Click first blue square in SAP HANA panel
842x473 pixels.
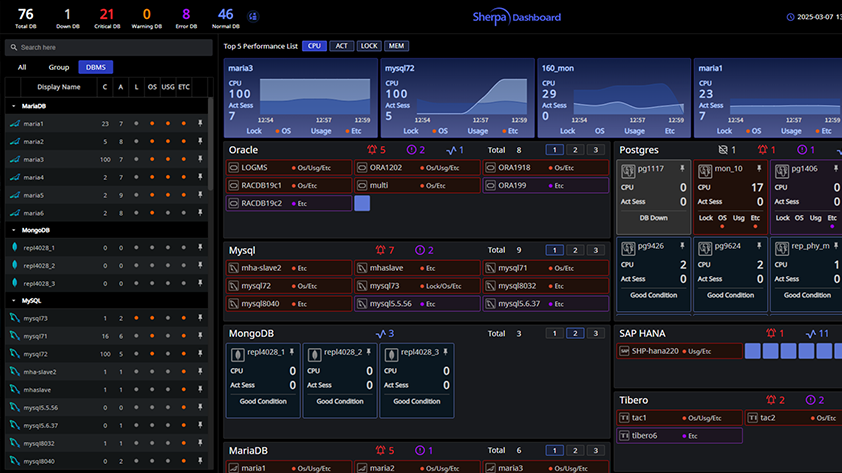coord(752,351)
